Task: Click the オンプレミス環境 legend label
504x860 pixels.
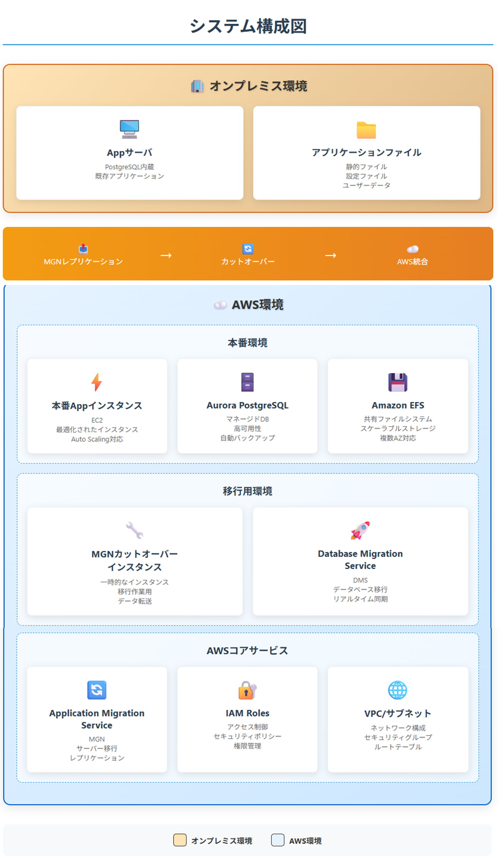Action: (x=222, y=841)
